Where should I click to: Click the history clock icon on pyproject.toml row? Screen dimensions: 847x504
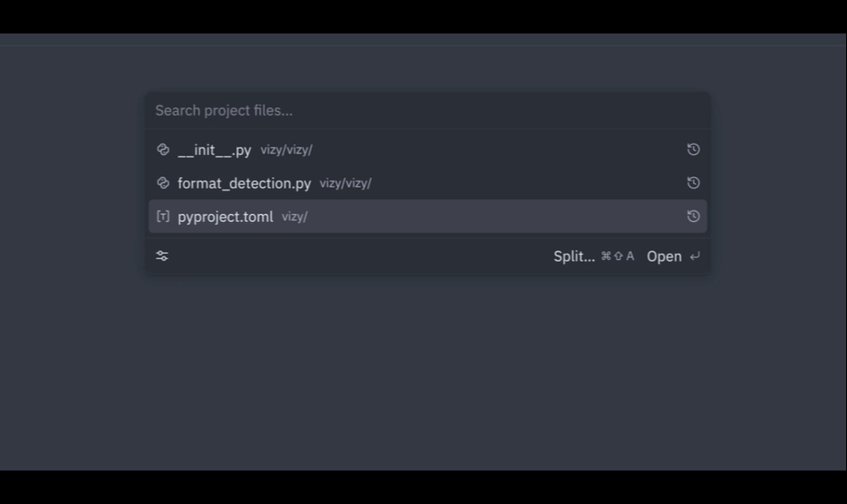point(693,216)
